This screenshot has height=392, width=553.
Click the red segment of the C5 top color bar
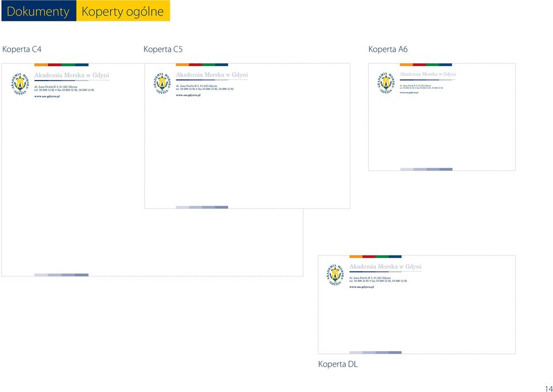[x=195, y=65]
